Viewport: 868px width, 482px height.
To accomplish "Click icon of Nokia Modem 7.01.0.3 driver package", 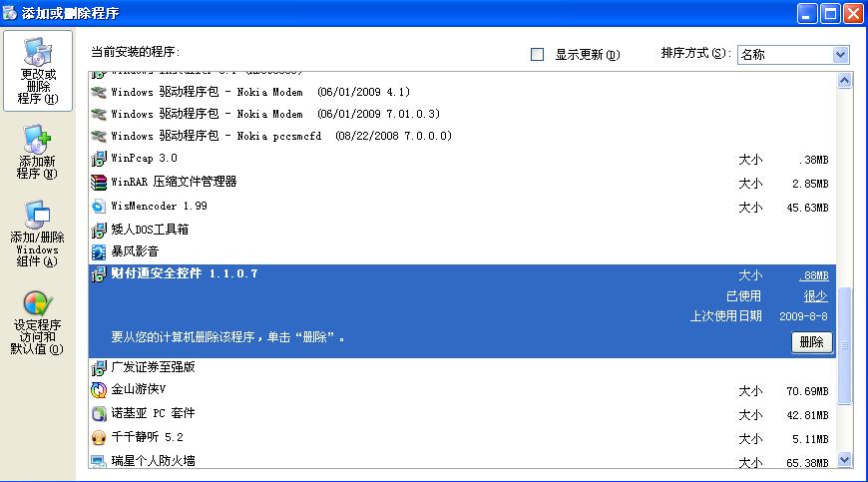I will 98,114.
